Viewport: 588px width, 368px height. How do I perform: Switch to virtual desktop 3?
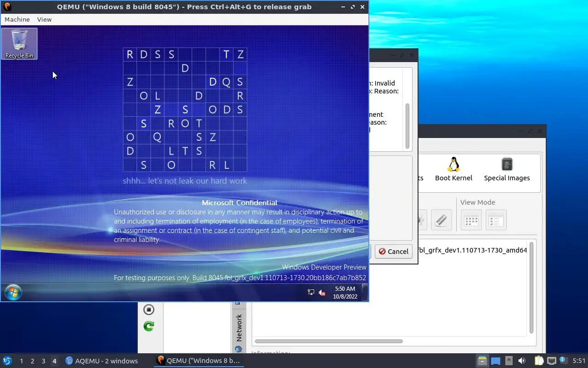click(x=43, y=361)
